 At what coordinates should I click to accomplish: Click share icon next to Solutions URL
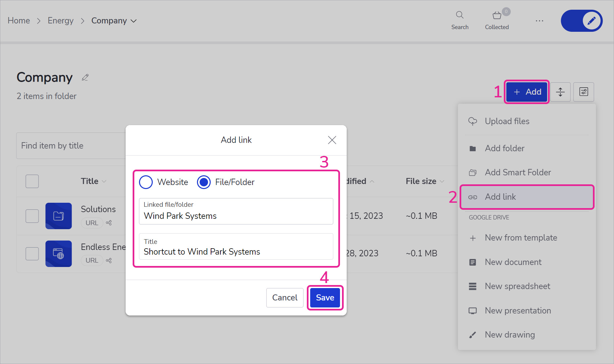point(109,223)
